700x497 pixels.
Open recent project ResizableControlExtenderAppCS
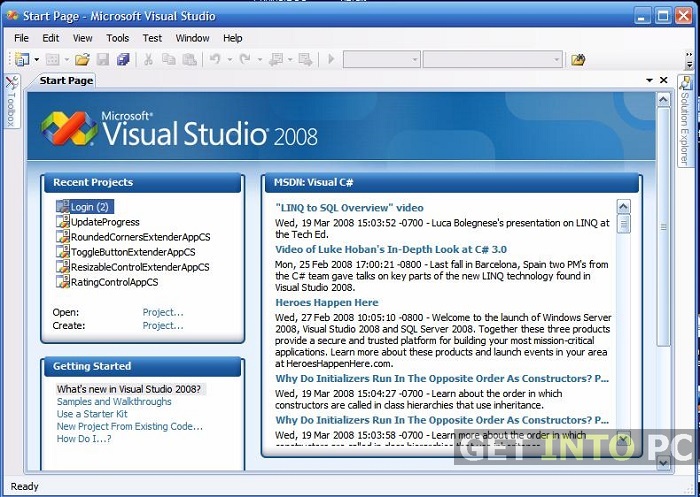tap(140, 267)
